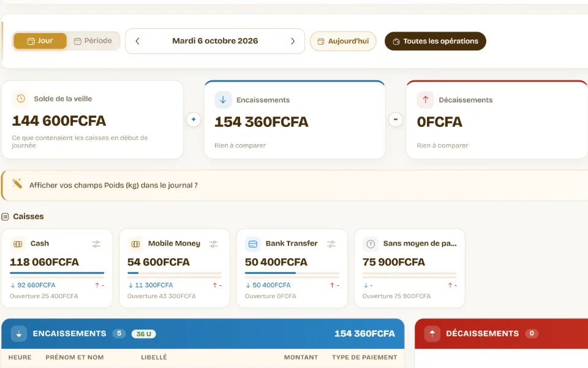
Task: Go to next day arrow
Action: 293,41
